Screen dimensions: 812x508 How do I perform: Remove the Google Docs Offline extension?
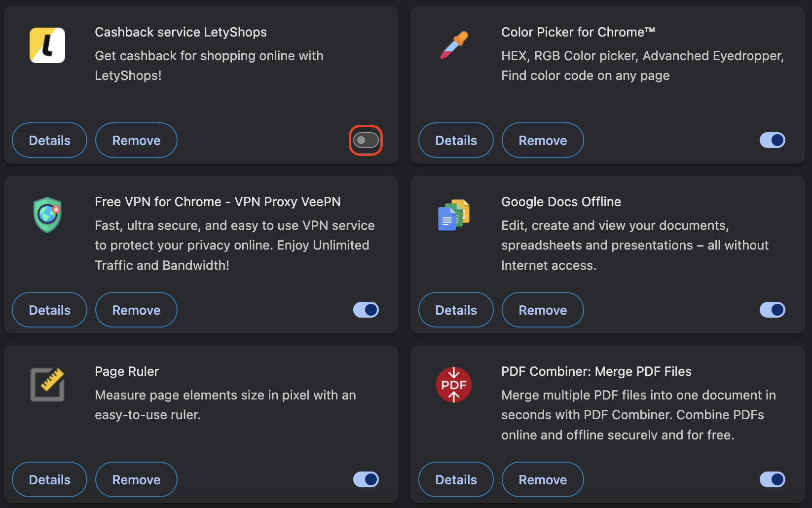click(x=543, y=310)
